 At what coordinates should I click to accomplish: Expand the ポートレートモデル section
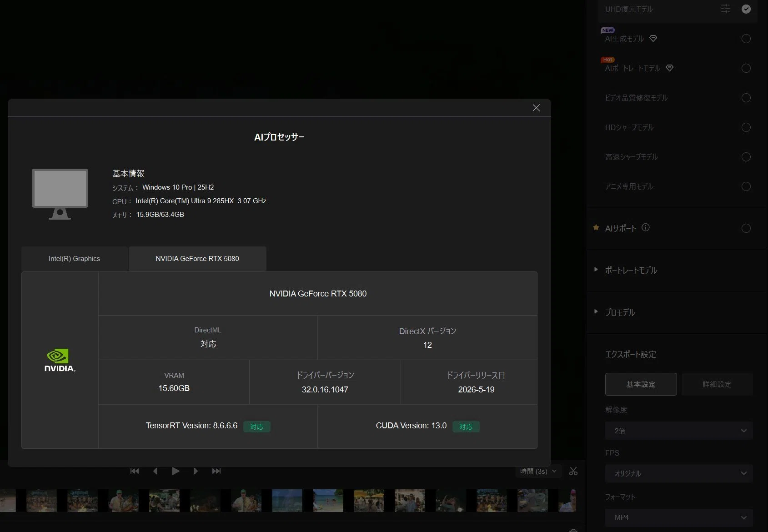click(596, 270)
